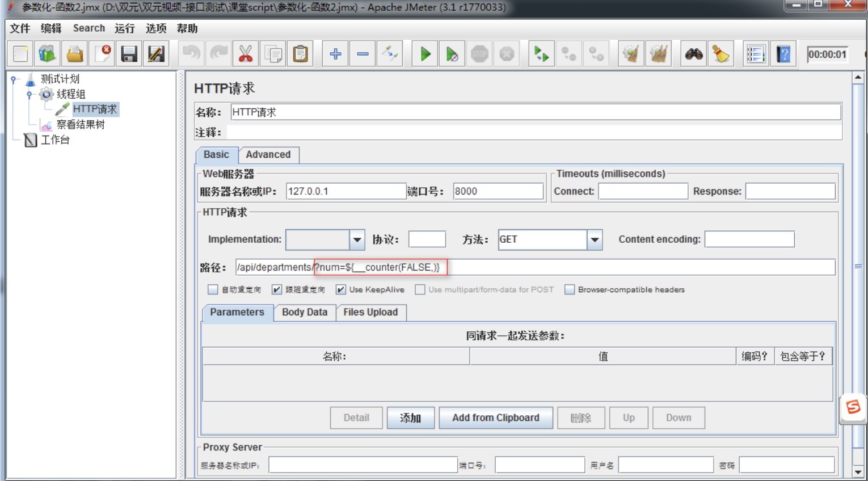The image size is (868, 481).
Task: Clear all results with double broom icon
Action: [x=658, y=54]
